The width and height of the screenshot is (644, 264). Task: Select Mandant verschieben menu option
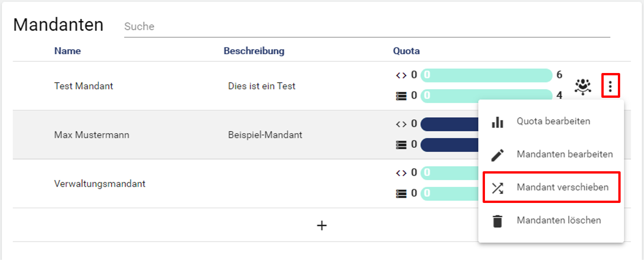pyautogui.click(x=562, y=188)
